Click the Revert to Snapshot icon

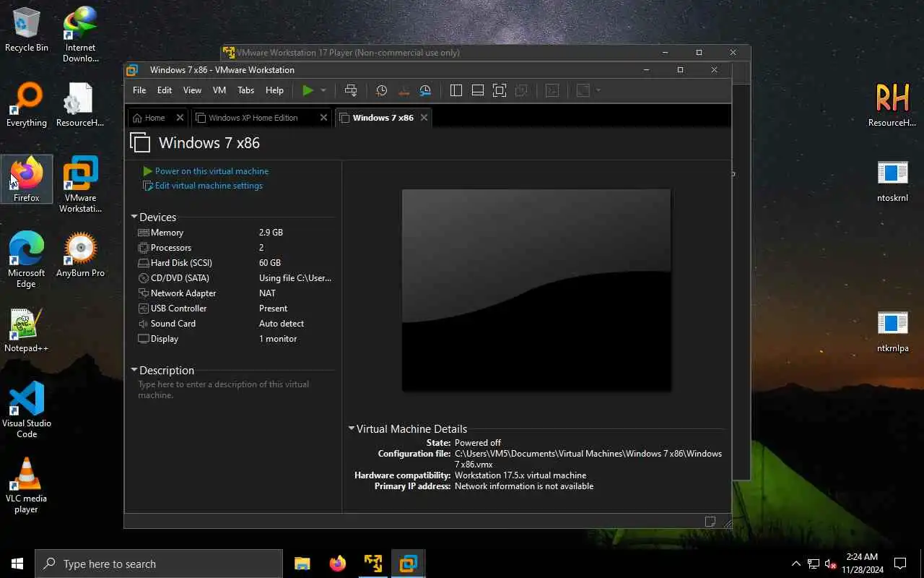tap(404, 90)
